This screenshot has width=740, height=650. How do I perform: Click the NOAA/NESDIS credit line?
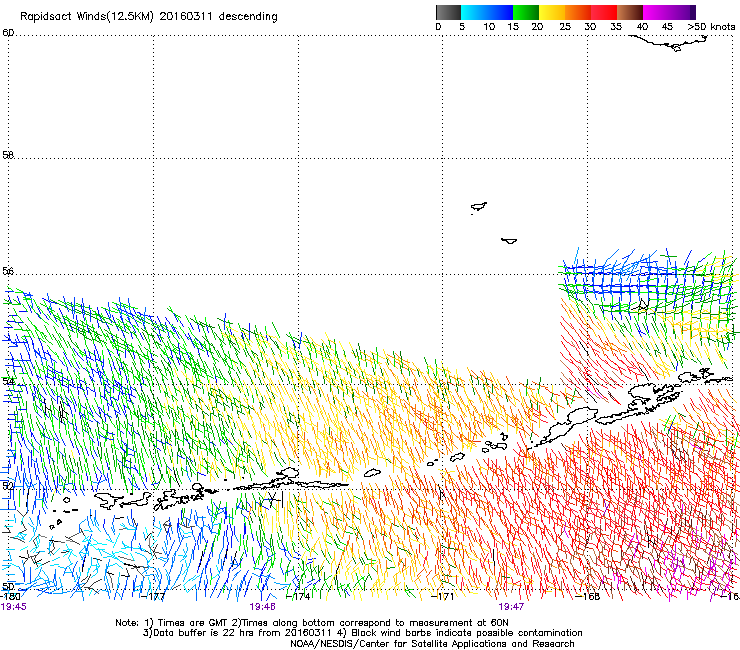pos(432,644)
